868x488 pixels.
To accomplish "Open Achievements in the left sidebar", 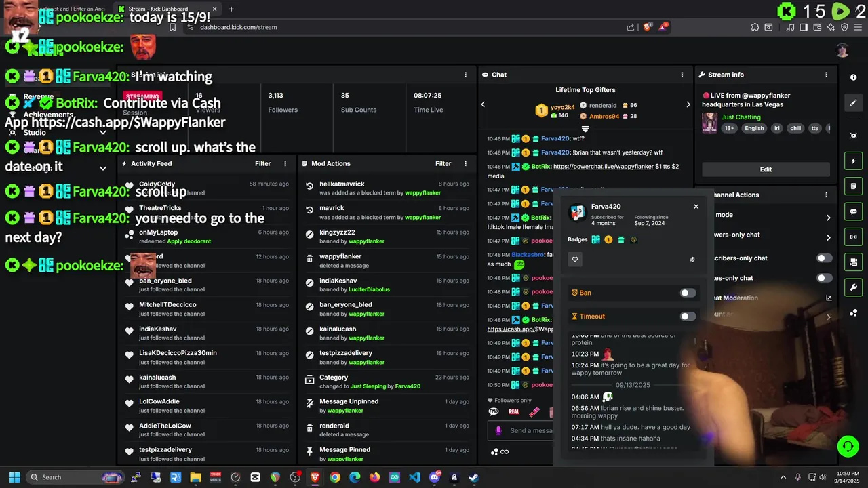I will pos(48,115).
